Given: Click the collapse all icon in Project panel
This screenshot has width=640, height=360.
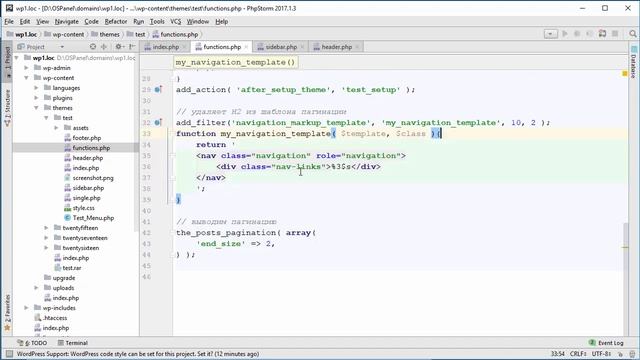Looking at the screenshot, I should [x=104, y=47].
